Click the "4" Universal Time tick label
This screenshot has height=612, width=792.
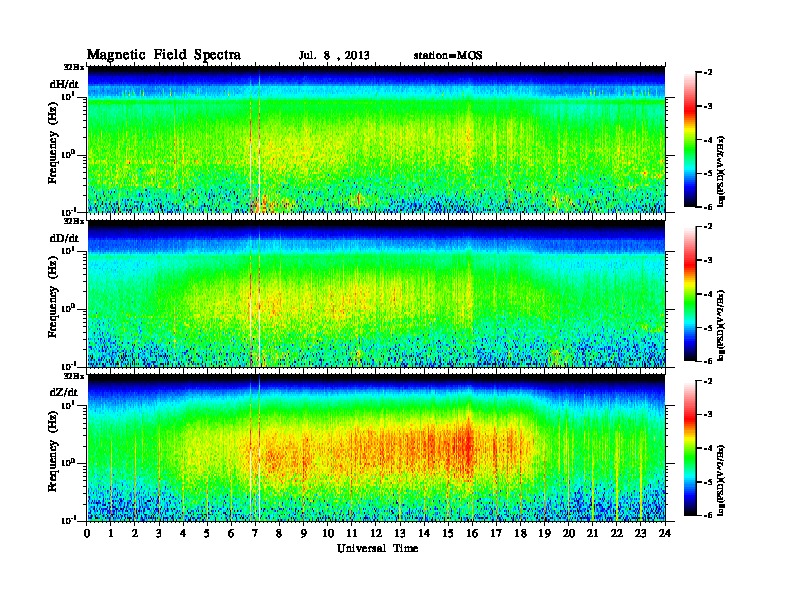[183, 534]
